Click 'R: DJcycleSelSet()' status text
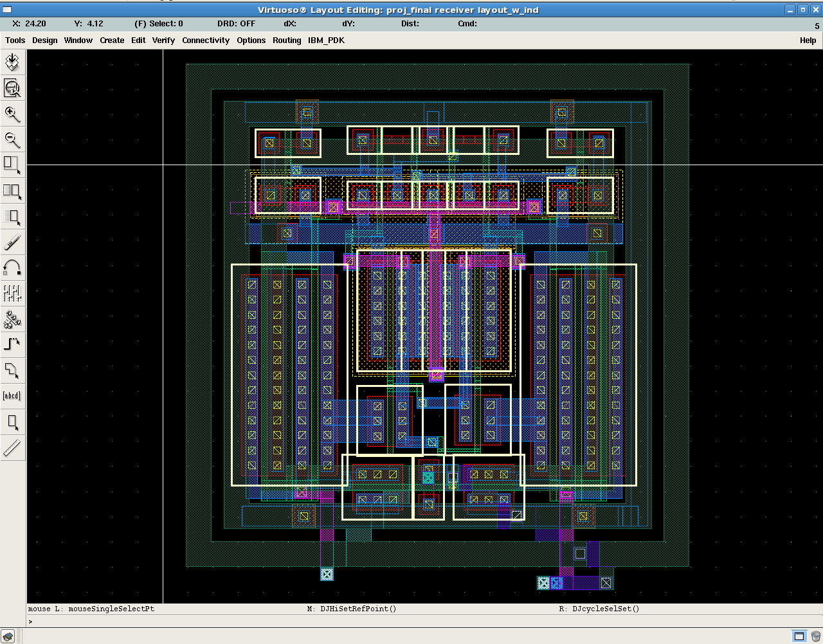The image size is (823, 644). point(599,609)
